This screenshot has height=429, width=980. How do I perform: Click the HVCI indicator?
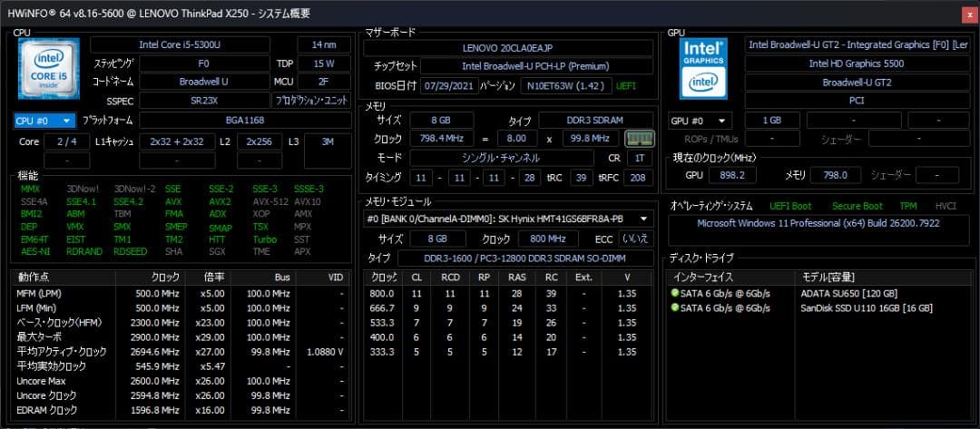946,206
